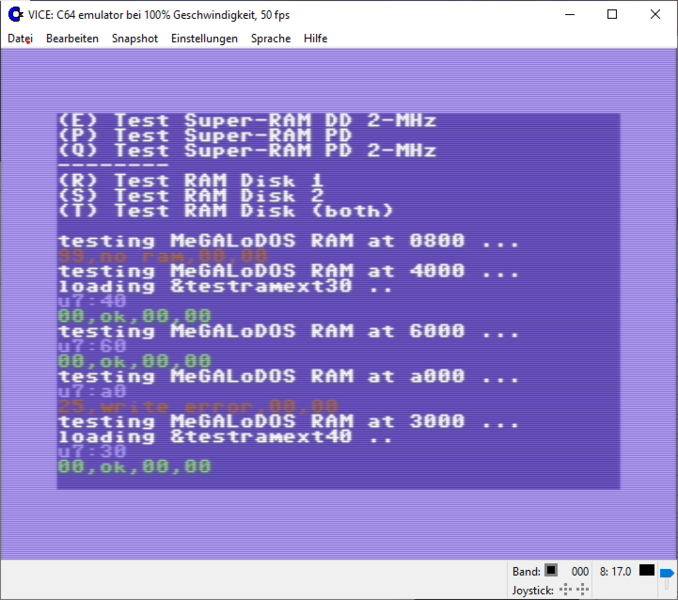678x600 pixels.
Task: Click the faint 'u7:a0' line
Action: tap(93, 392)
